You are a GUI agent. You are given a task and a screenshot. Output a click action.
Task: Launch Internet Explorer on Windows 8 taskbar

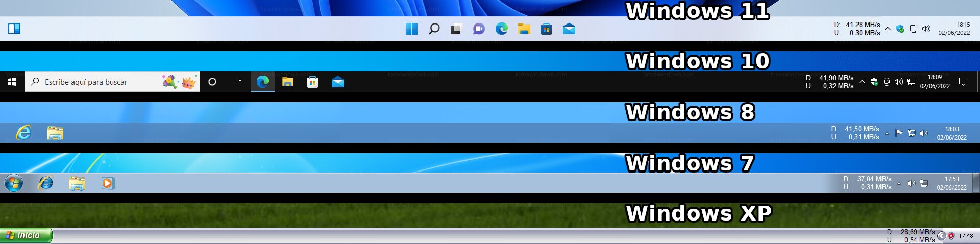click(23, 133)
